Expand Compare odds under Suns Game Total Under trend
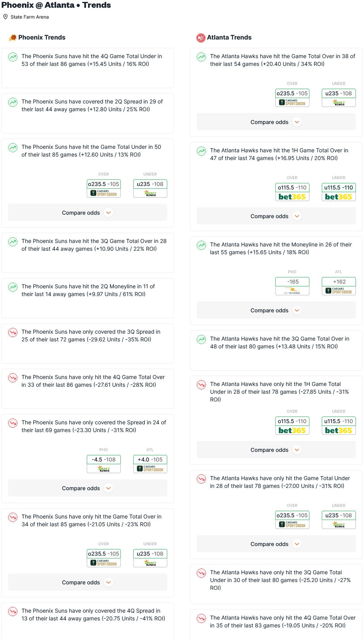This screenshot has width=364, height=639. point(88,213)
